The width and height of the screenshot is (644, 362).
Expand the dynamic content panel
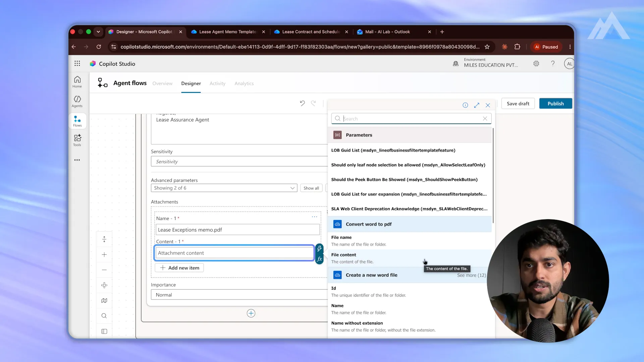click(x=477, y=105)
